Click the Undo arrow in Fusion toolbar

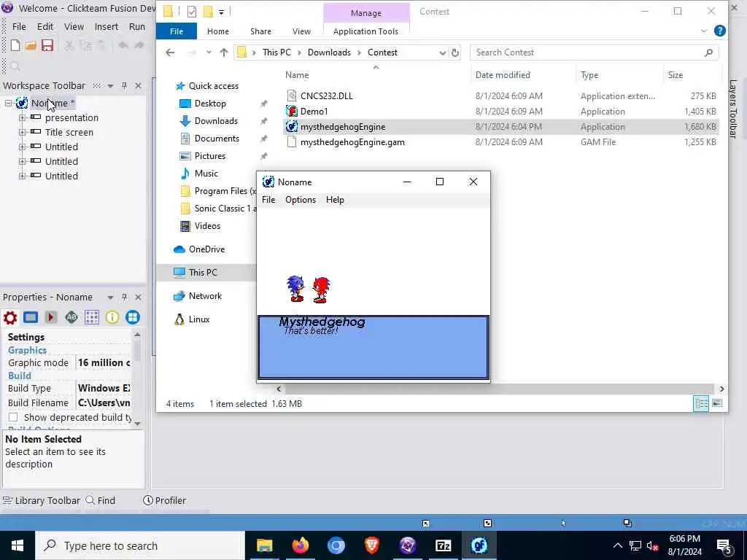tap(123, 45)
